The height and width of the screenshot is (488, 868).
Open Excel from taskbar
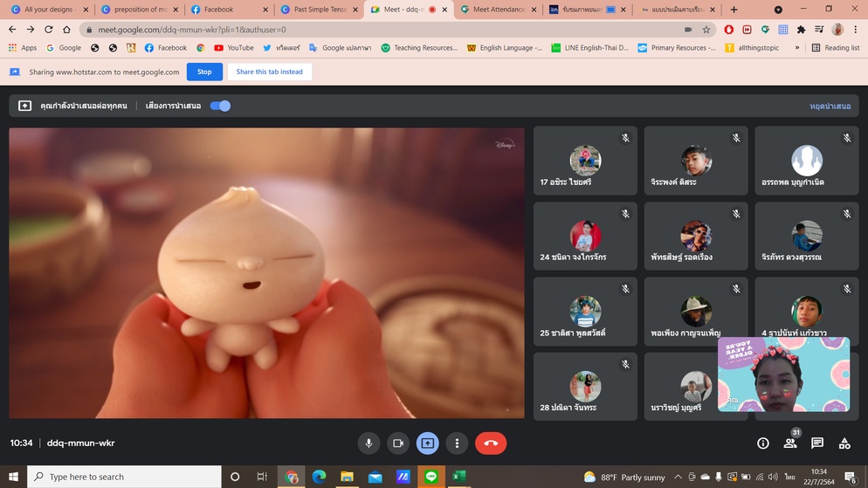pyautogui.click(x=459, y=477)
